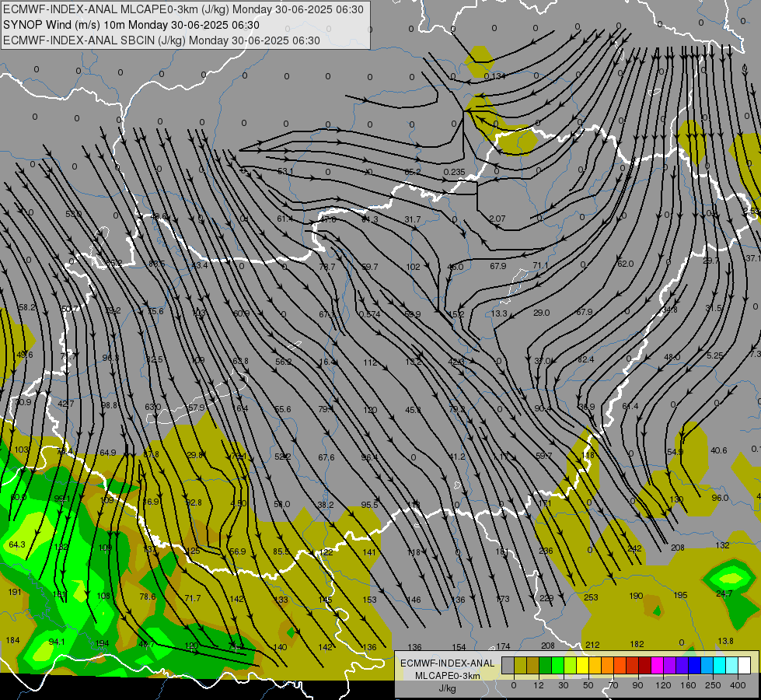Click the legend tick label '30'

(x=563, y=685)
